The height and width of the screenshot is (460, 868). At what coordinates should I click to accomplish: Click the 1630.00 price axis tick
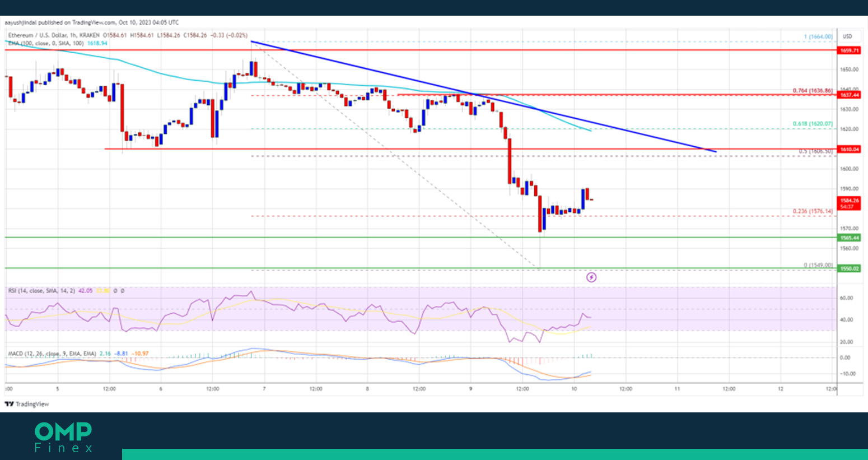[849, 109]
